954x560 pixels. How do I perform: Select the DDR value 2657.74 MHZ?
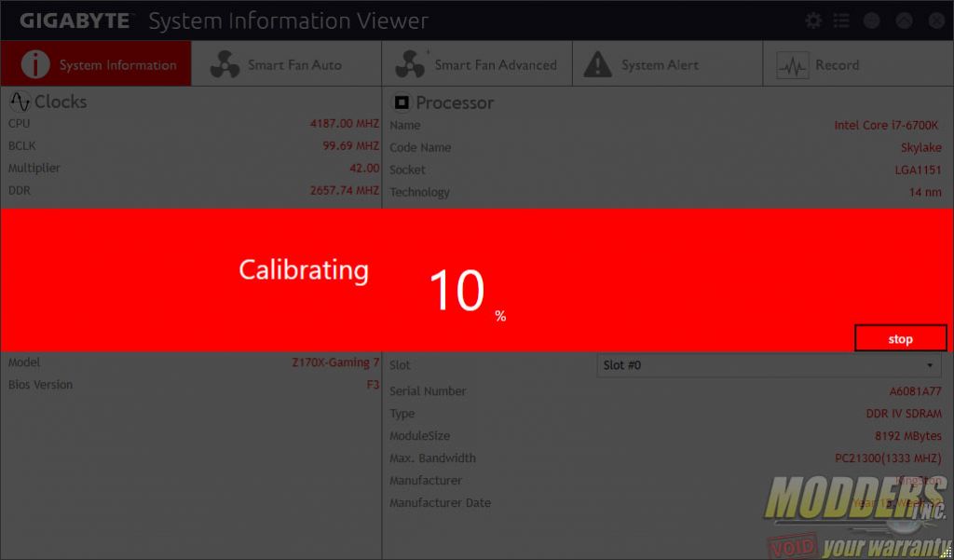(345, 190)
